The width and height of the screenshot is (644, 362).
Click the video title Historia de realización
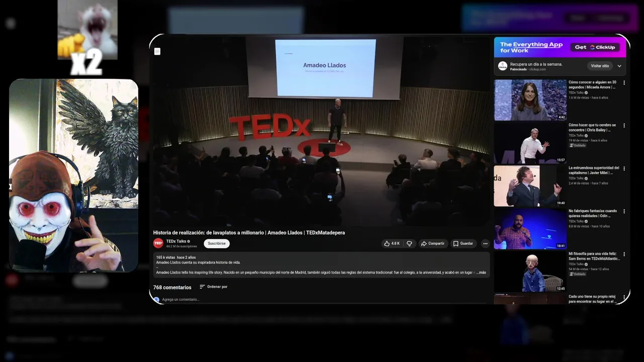tap(249, 233)
